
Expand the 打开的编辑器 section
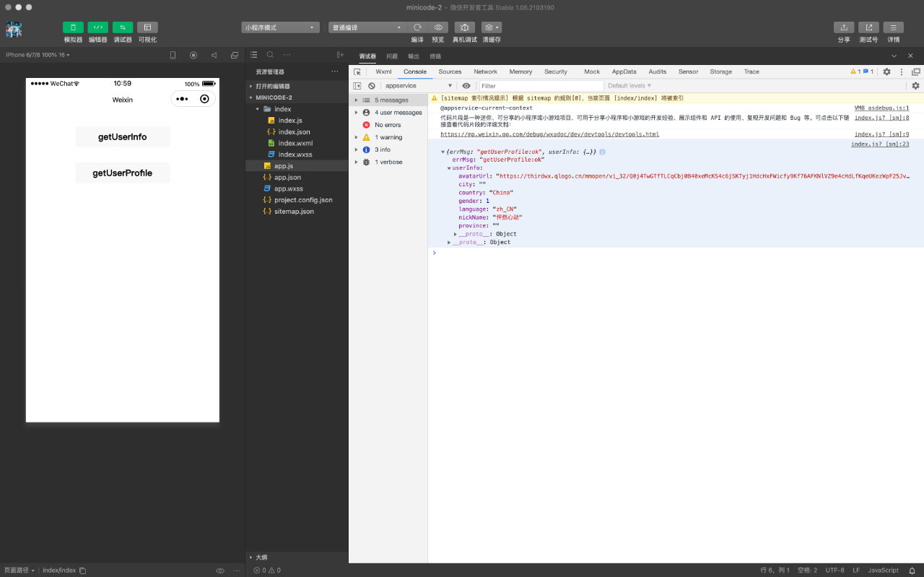(x=297, y=86)
